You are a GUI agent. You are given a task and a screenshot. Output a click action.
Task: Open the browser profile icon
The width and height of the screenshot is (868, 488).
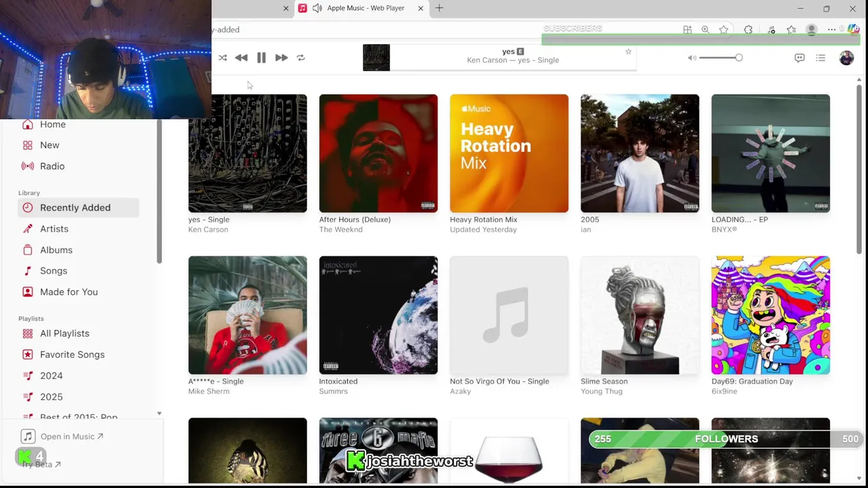tap(811, 30)
